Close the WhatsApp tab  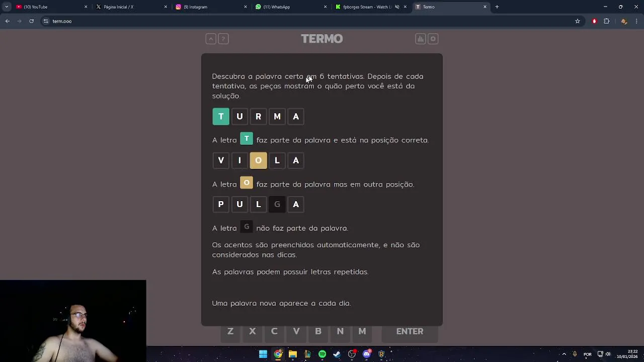point(325,7)
